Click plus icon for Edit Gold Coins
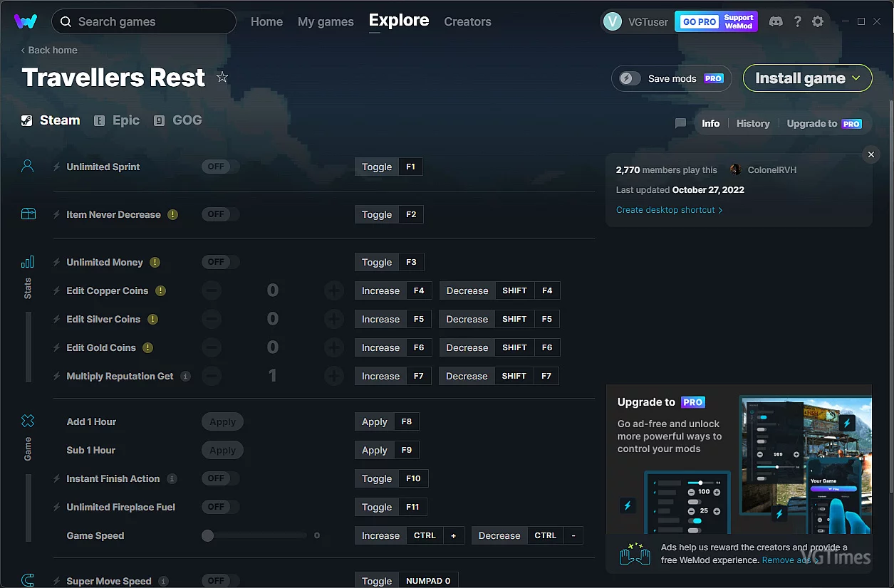The width and height of the screenshot is (894, 588). pyautogui.click(x=333, y=347)
